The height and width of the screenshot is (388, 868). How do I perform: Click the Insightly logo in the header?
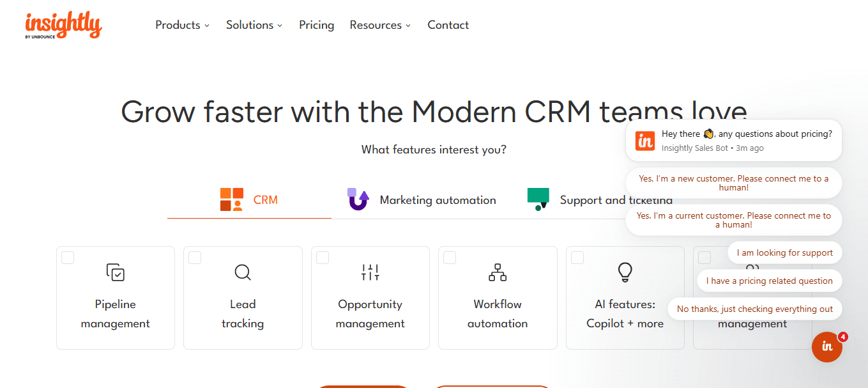63,26
